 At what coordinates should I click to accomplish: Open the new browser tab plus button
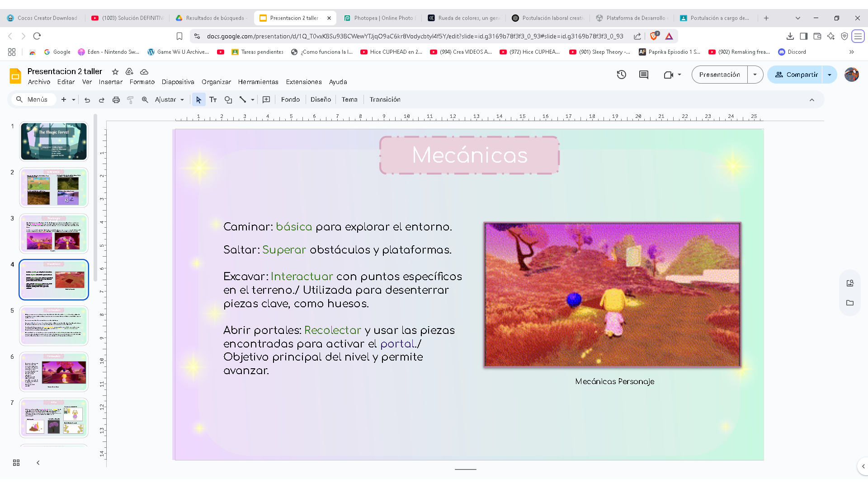[766, 18]
